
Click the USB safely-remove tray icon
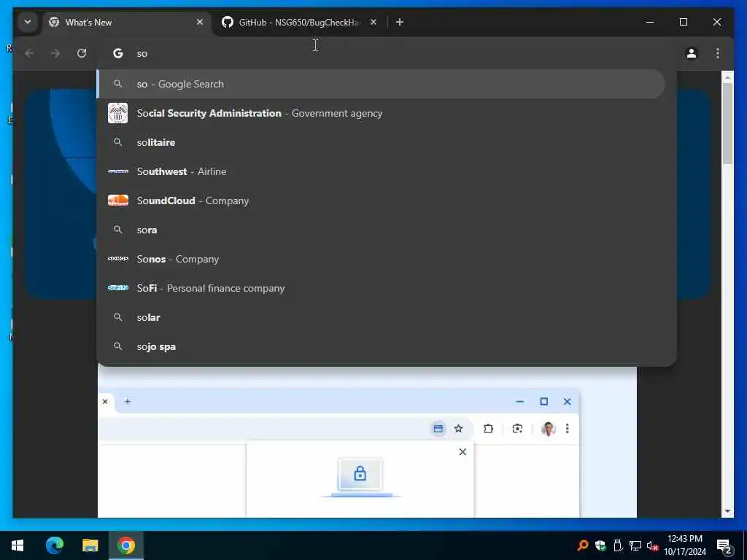(x=618, y=545)
